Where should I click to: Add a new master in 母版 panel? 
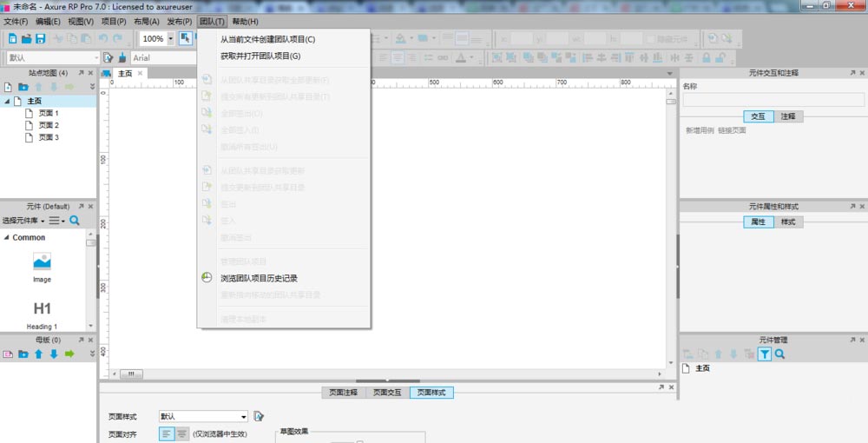[8, 354]
